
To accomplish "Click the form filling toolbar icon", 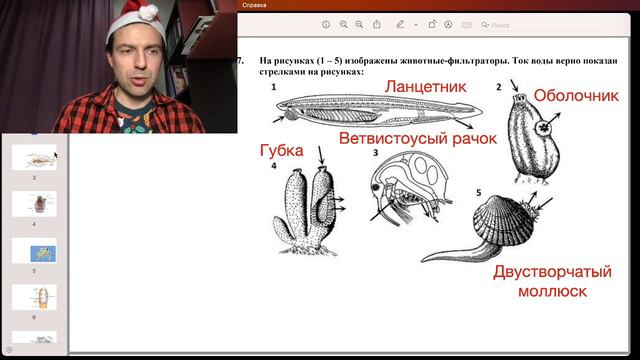I will coord(467,25).
